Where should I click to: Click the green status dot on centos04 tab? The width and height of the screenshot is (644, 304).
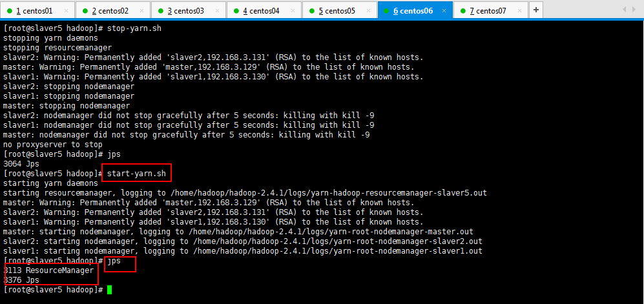(236, 11)
